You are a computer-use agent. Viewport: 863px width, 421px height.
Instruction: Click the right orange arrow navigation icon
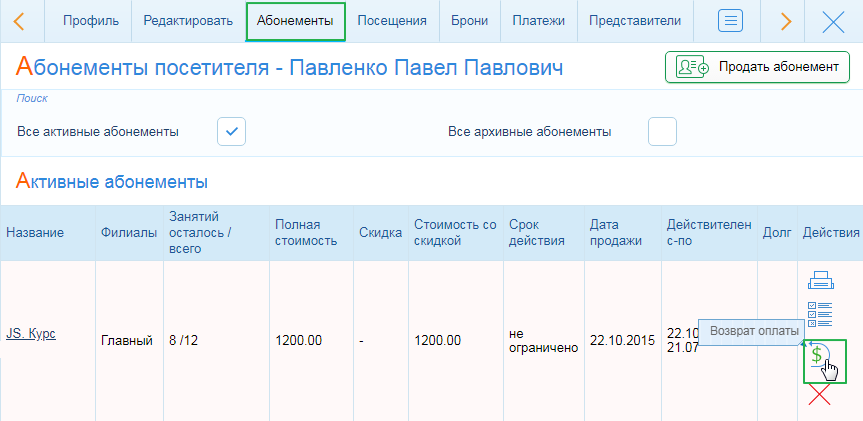click(785, 21)
